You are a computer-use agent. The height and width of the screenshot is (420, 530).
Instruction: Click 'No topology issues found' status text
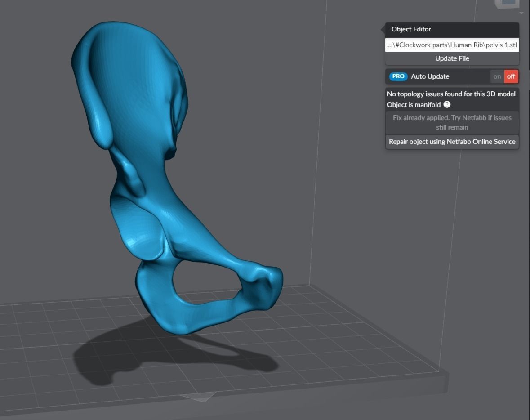451,94
